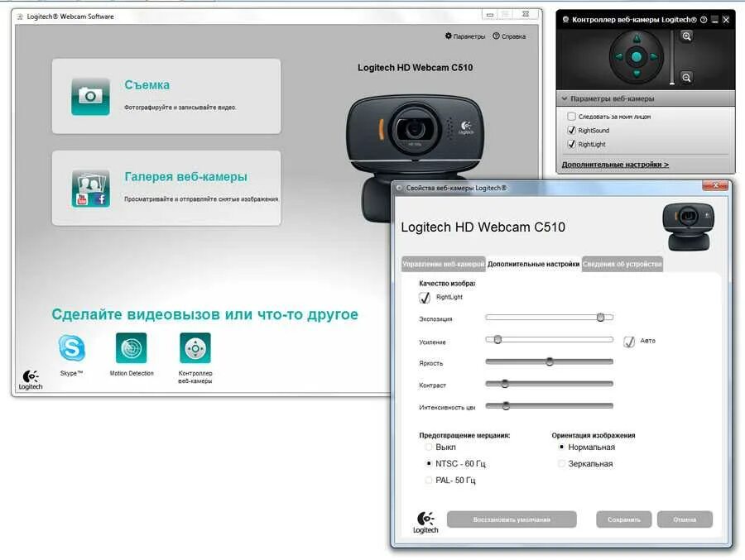The width and height of the screenshot is (745, 560).
Task: Toggle RightSound checkbox in controller
Action: 571,130
